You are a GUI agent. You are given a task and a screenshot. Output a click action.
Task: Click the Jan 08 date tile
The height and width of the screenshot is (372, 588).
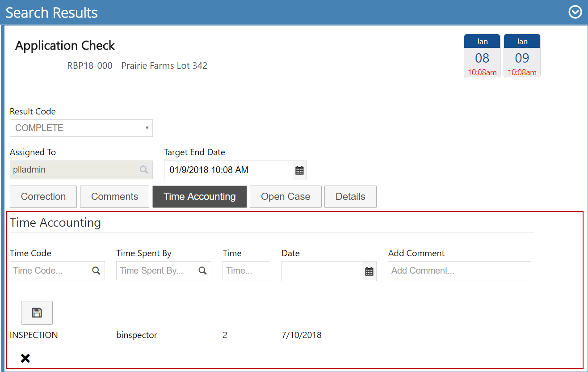coord(482,56)
